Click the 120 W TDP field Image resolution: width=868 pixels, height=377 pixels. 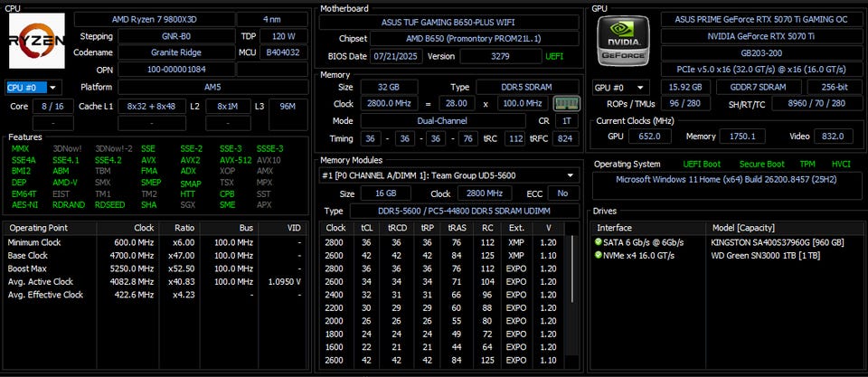point(283,36)
